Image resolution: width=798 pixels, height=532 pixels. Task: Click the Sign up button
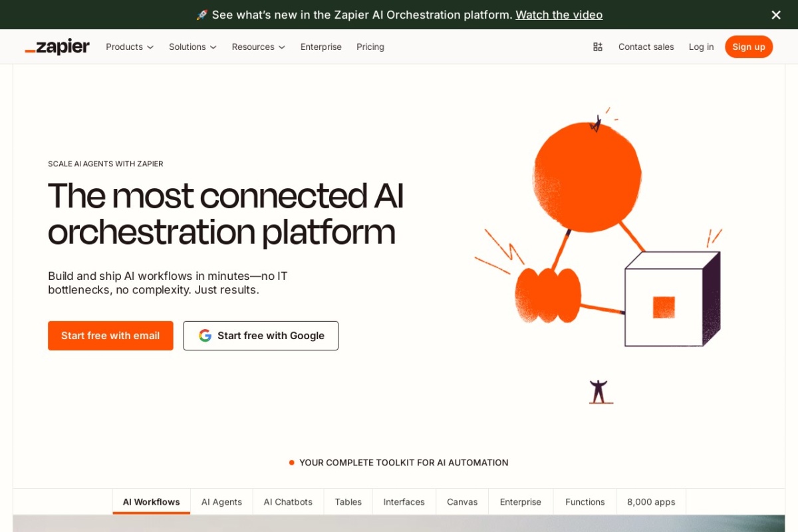749,47
